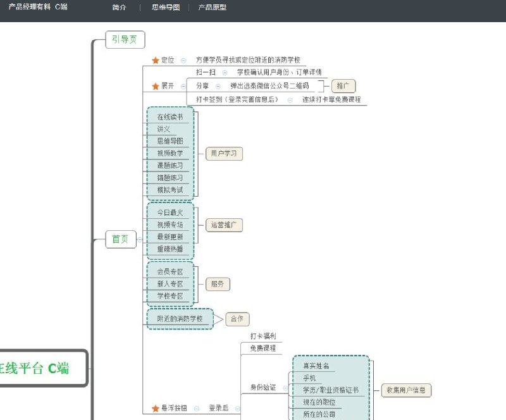The width and height of the screenshot is (506, 420).
Task: Select the 视频教学 item
Action: (170, 154)
